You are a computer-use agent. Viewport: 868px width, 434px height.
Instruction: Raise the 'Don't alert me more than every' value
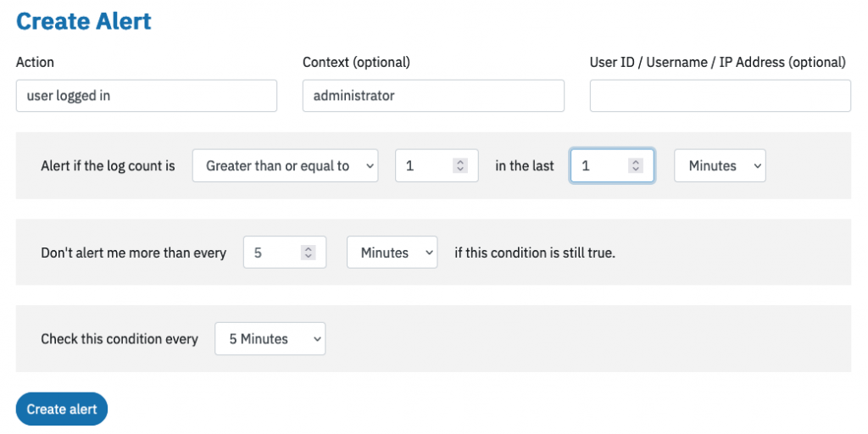point(308,248)
